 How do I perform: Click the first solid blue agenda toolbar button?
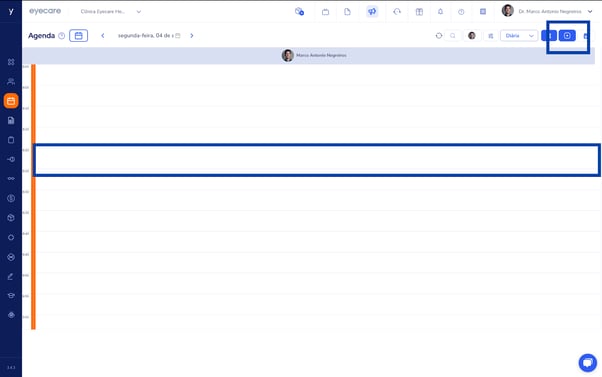point(549,36)
